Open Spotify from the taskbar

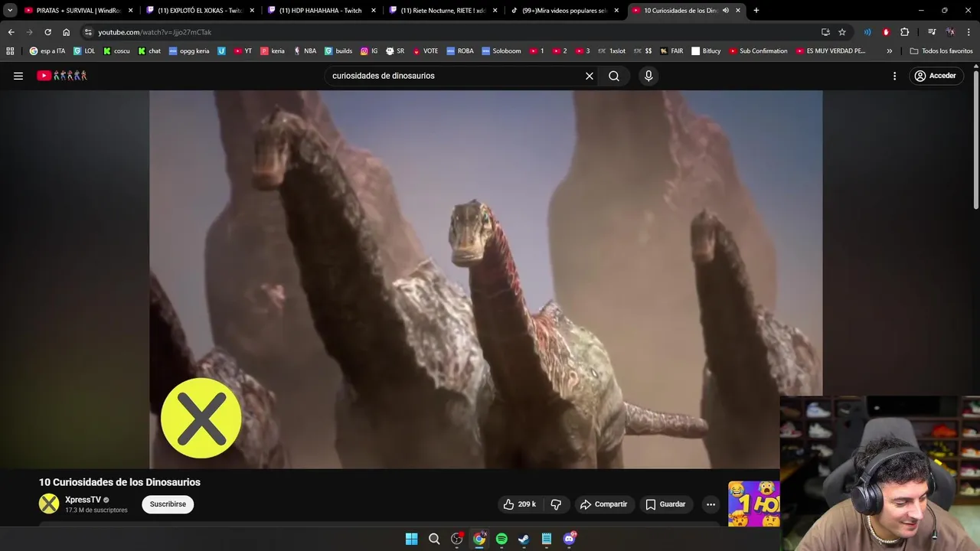pyautogui.click(x=501, y=539)
